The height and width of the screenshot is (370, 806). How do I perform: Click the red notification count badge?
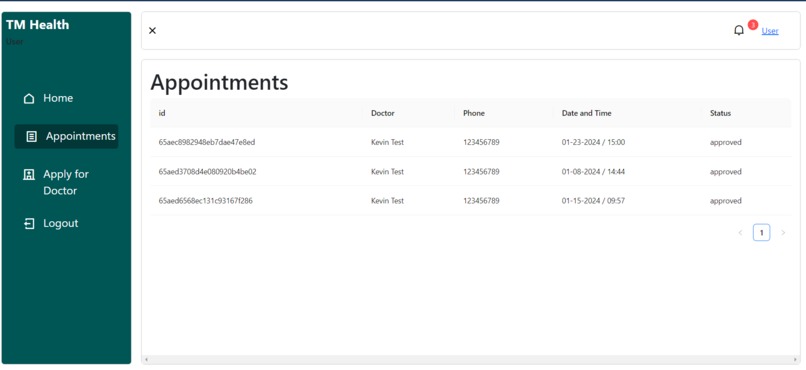click(753, 25)
